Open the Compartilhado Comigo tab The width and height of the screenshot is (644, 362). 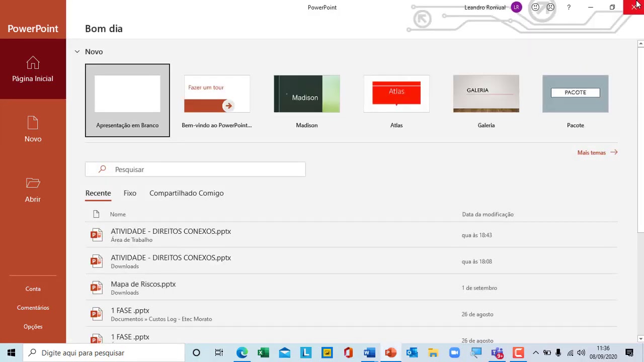(x=187, y=193)
